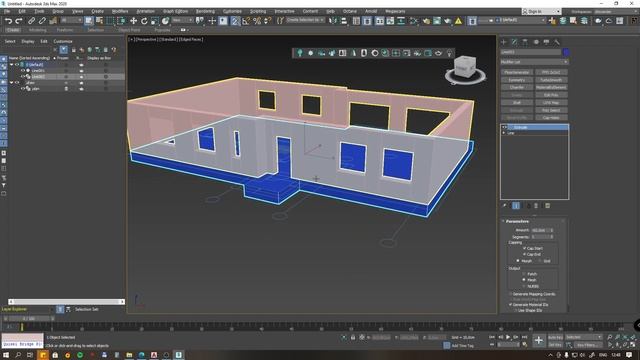The width and height of the screenshot is (640, 360).
Task: Select Patch output radio button
Action: (x=524, y=274)
